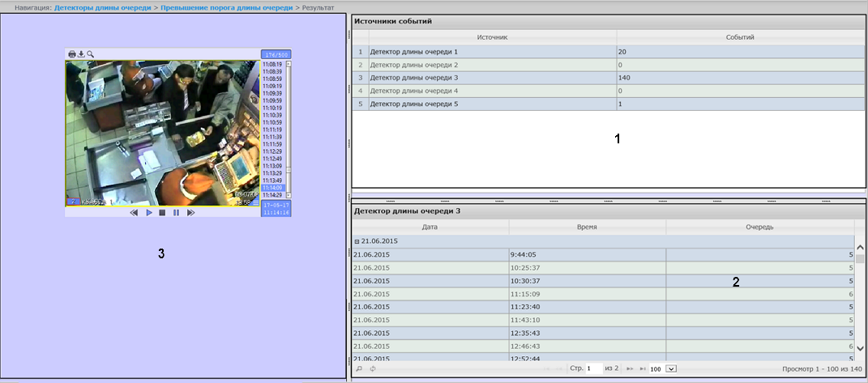Click the search icon in table footer

click(x=360, y=368)
